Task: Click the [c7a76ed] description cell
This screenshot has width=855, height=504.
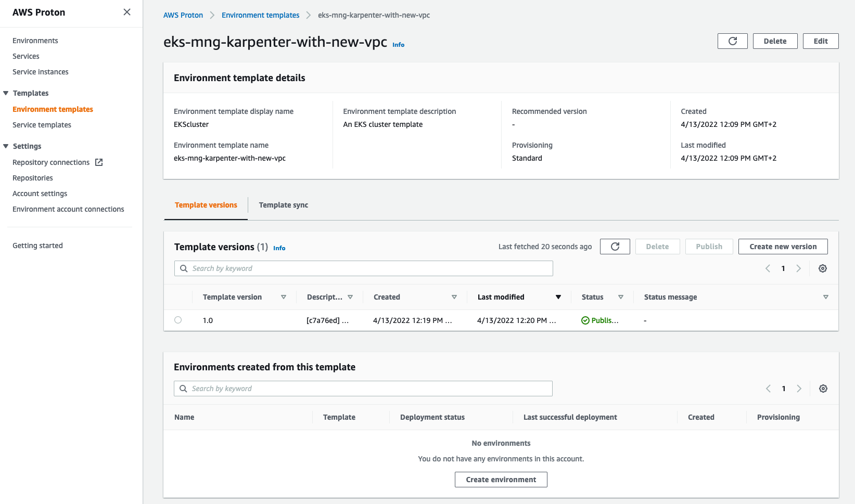Action: tap(327, 320)
